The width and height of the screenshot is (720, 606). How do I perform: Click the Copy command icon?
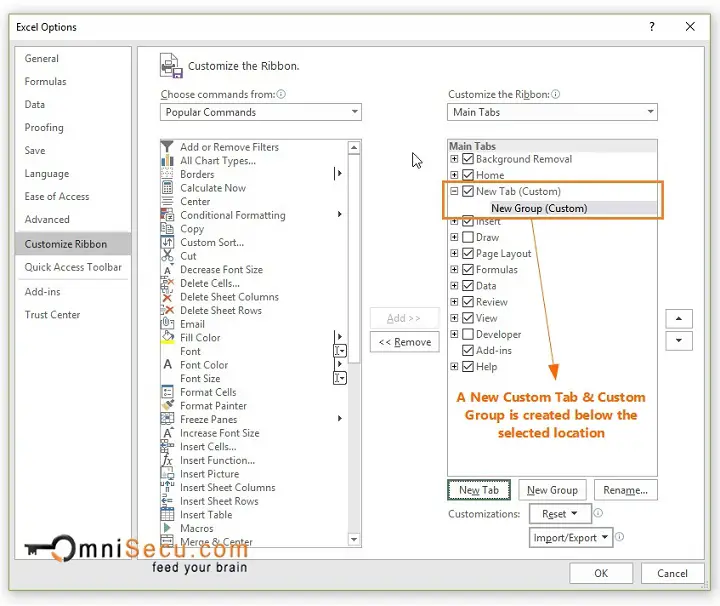tap(167, 229)
